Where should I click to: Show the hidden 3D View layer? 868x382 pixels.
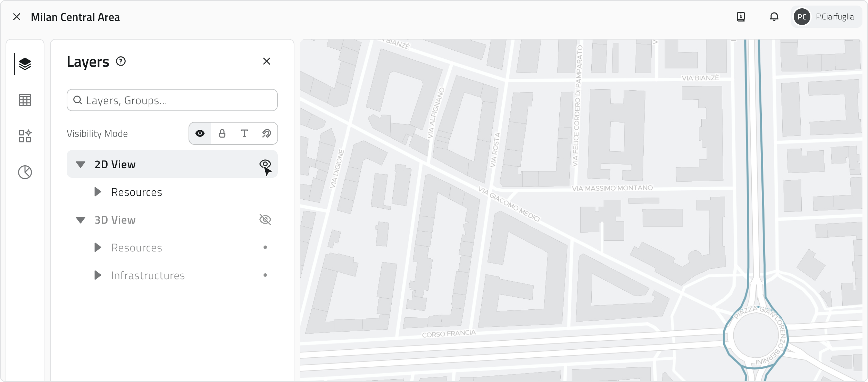point(265,219)
